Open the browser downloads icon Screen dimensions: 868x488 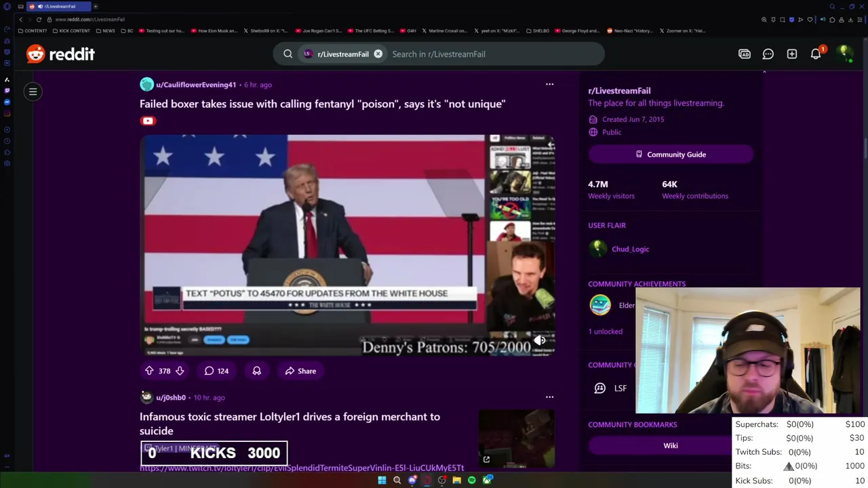pos(851,20)
